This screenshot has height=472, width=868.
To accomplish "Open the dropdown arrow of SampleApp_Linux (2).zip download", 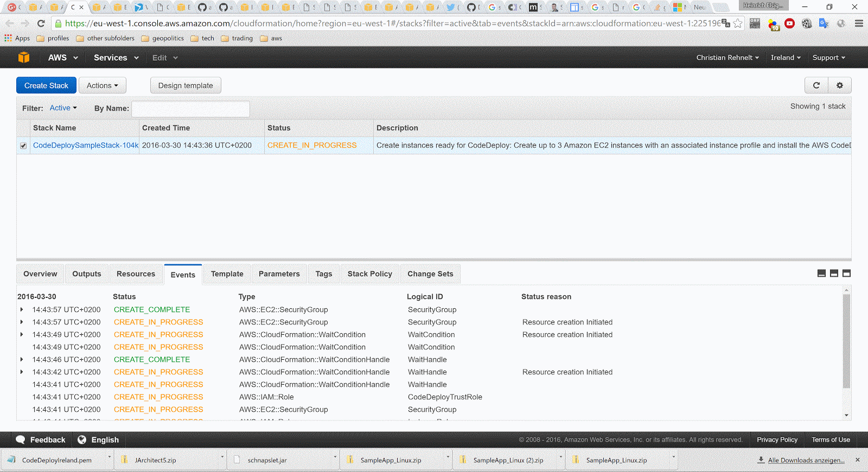I will pyautogui.click(x=560, y=457).
